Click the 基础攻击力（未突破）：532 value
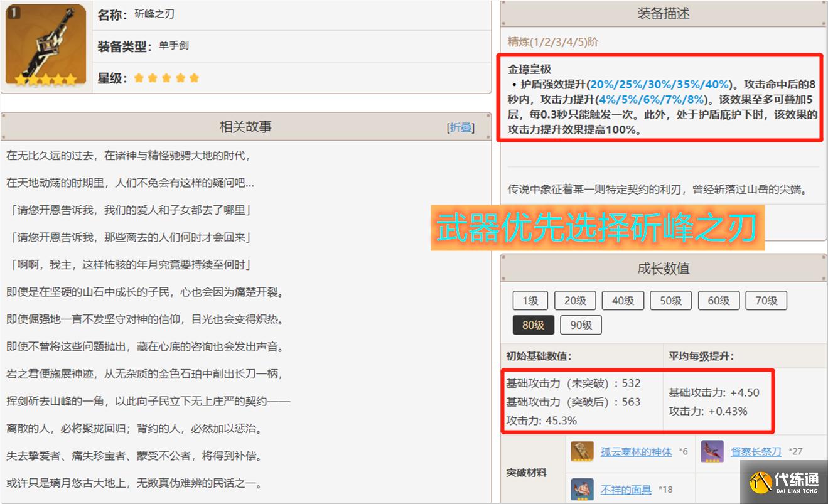828x504 pixels. (x=573, y=383)
